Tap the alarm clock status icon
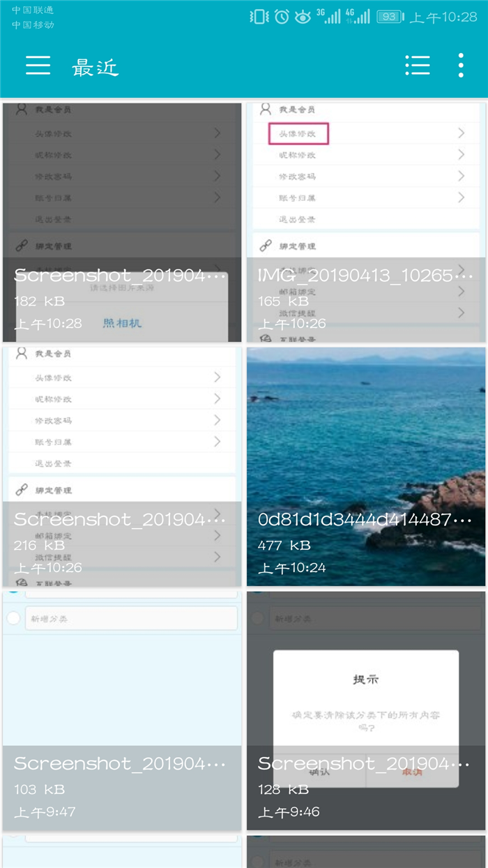 click(282, 17)
